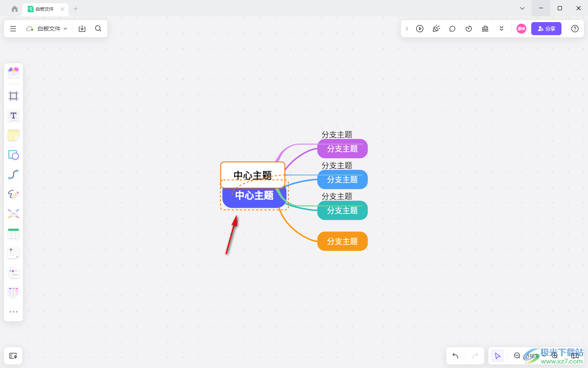Open the voting icon
588x368 pixels.
[485, 29]
